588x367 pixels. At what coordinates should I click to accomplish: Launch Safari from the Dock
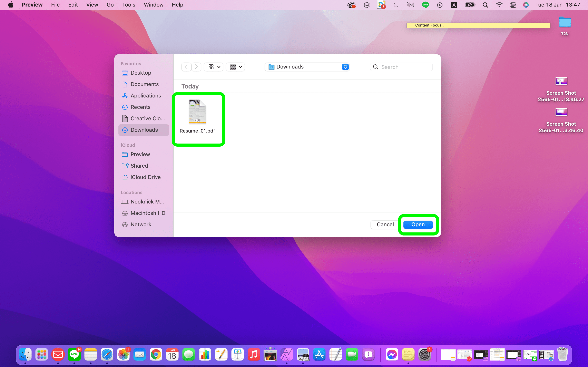click(x=107, y=355)
